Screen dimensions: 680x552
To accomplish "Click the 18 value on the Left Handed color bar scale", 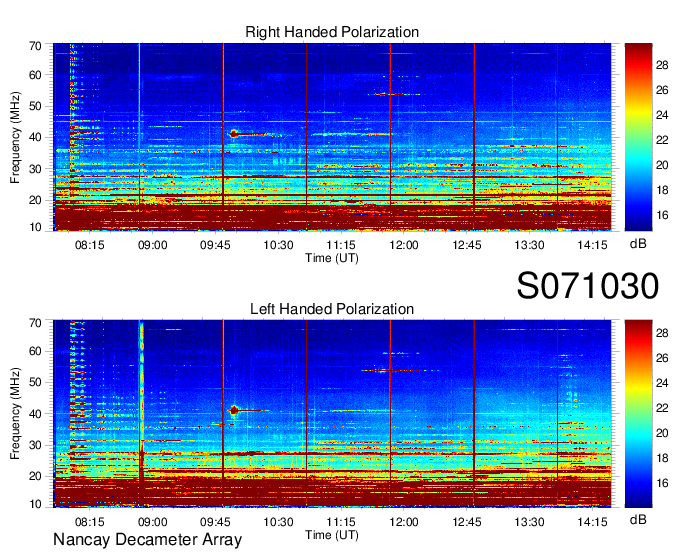I will click(x=662, y=458).
